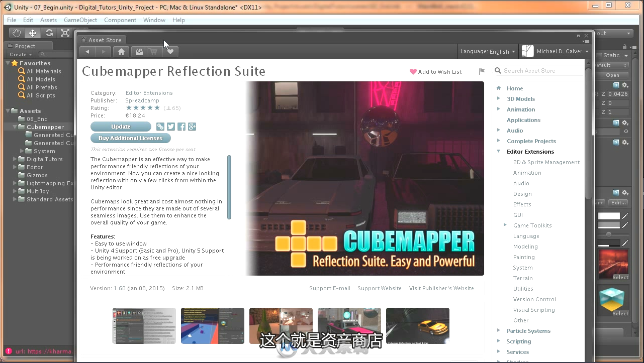This screenshot has width=644, height=363.
Task: Share Cubemapper on Google Plus
Action: pyautogui.click(x=192, y=127)
